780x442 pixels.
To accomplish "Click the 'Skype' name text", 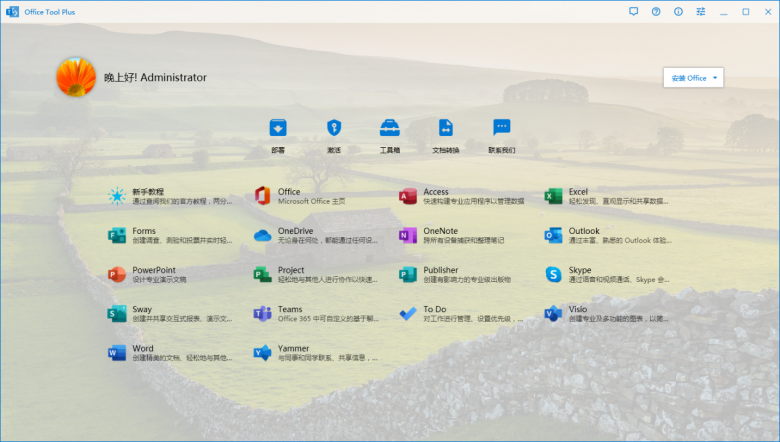I will click(x=580, y=270).
